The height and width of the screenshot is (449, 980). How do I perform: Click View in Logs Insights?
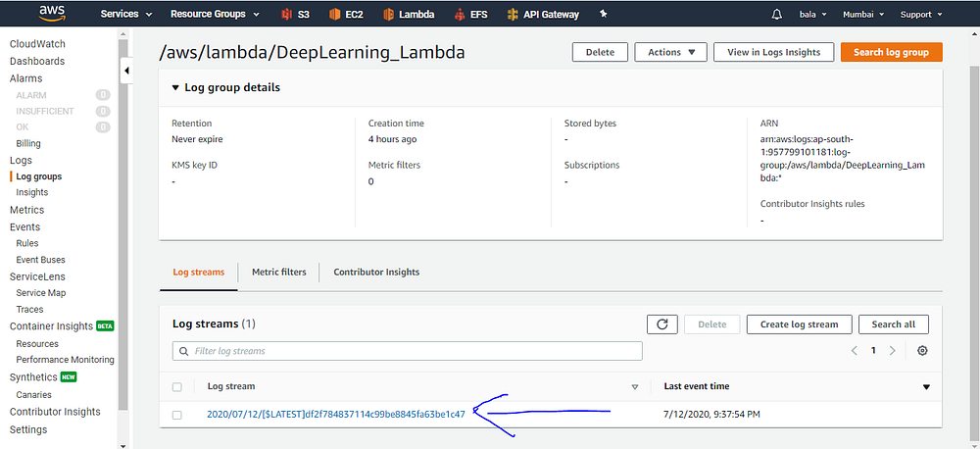tap(774, 52)
